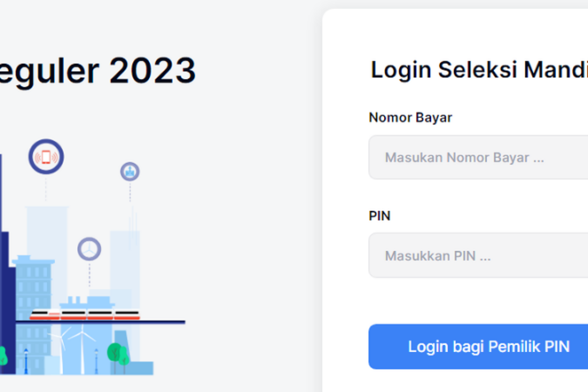Click the pale tower under the building icon
The image size is (588, 392).
(x=125, y=261)
